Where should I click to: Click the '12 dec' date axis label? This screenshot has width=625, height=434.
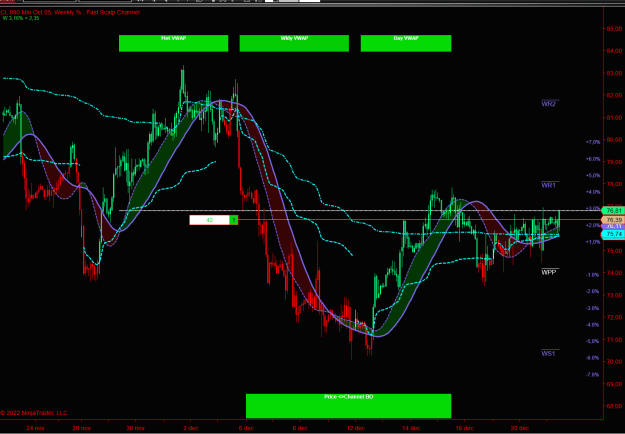point(355,428)
